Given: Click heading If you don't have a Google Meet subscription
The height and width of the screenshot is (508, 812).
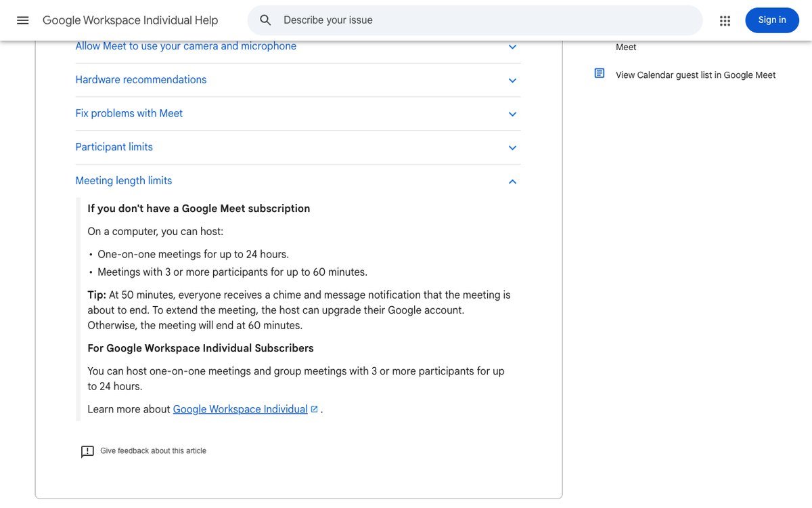Looking at the screenshot, I should 199,209.
